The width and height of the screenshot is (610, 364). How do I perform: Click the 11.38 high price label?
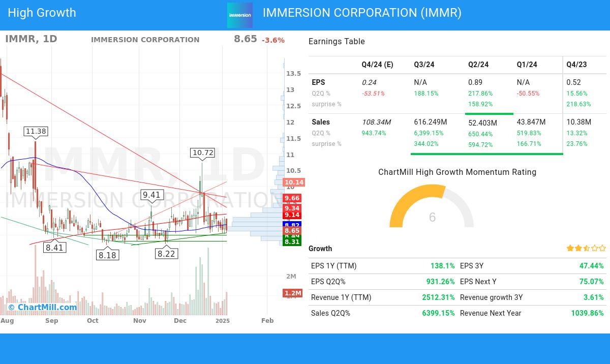pyautogui.click(x=36, y=131)
